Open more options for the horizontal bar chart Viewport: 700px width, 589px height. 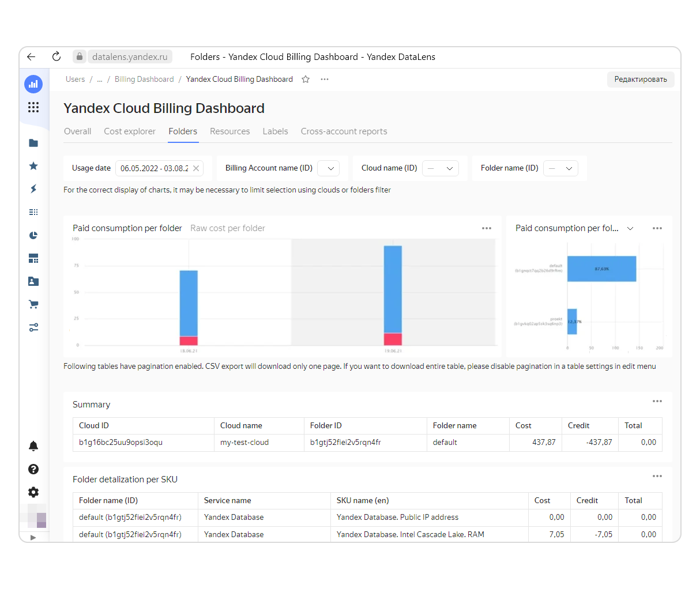click(x=657, y=228)
